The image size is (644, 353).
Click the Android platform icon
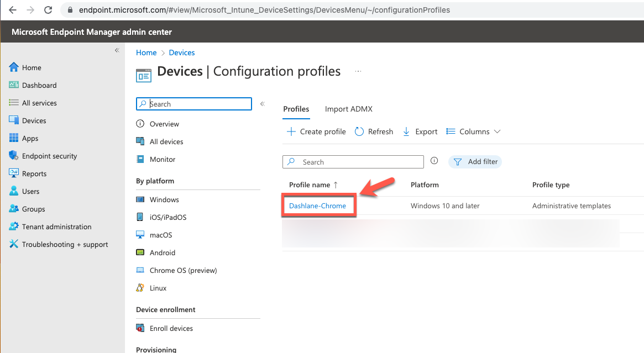coord(140,252)
